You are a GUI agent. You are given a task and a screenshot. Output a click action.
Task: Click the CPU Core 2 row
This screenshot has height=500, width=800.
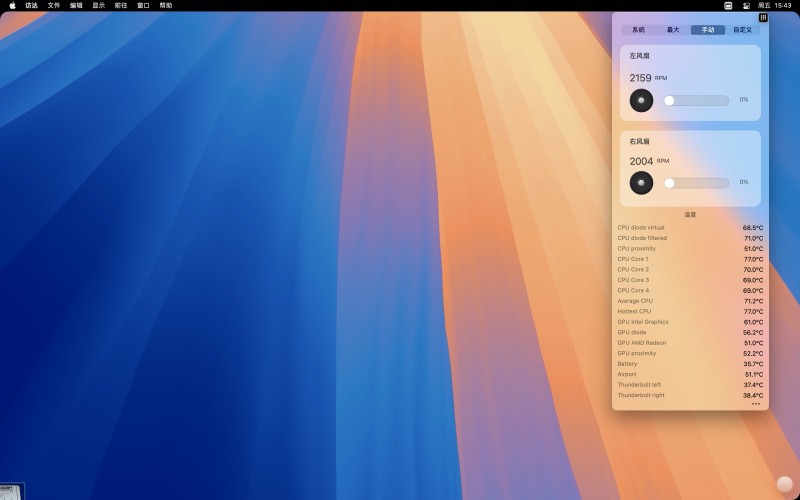click(690, 269)
